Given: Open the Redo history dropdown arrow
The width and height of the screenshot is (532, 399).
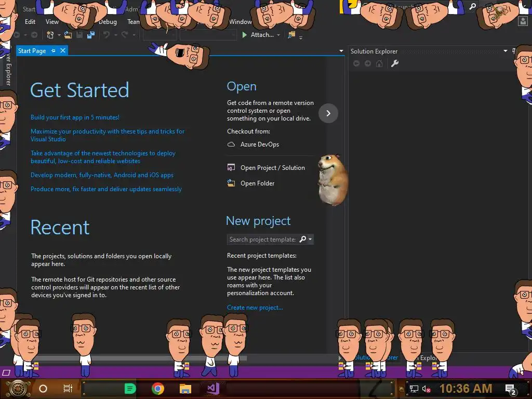Looking at the screenshot, I should coord(134,35).
